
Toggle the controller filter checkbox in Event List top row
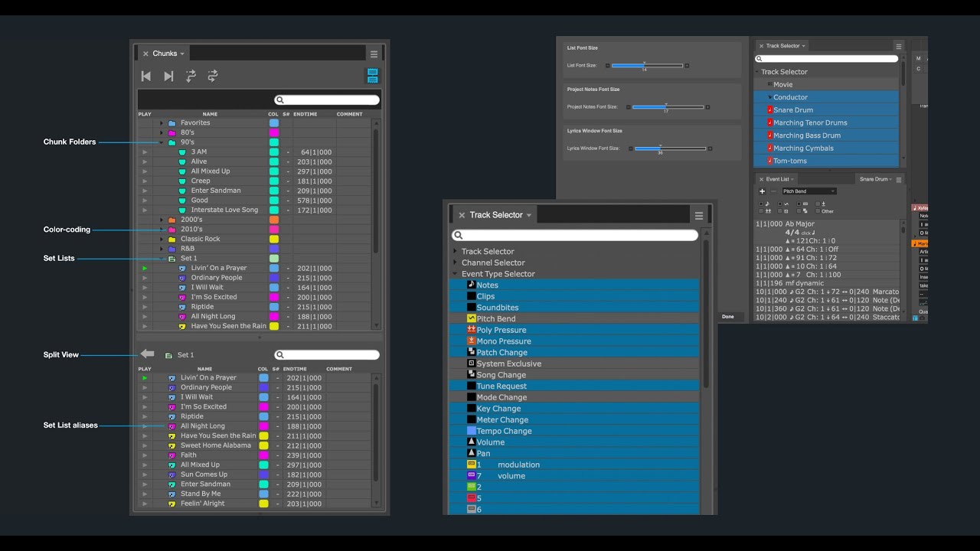coord(799,204)
